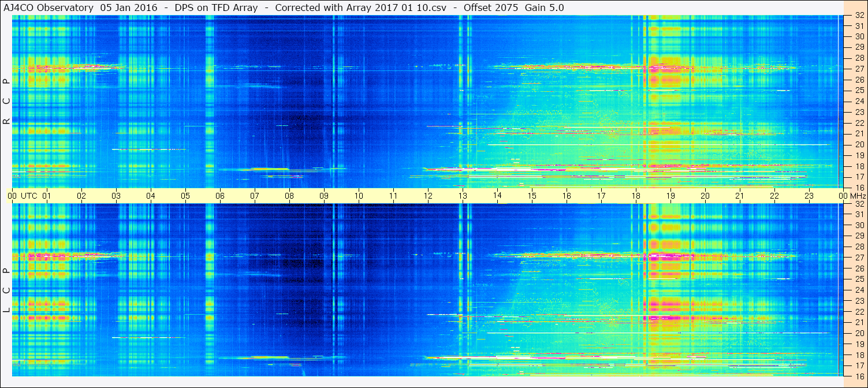Click the 23 MHz label in RCP panel
The width and height of the screenshot is (868, 388).
pyautogui.click(x=859, y=112)
